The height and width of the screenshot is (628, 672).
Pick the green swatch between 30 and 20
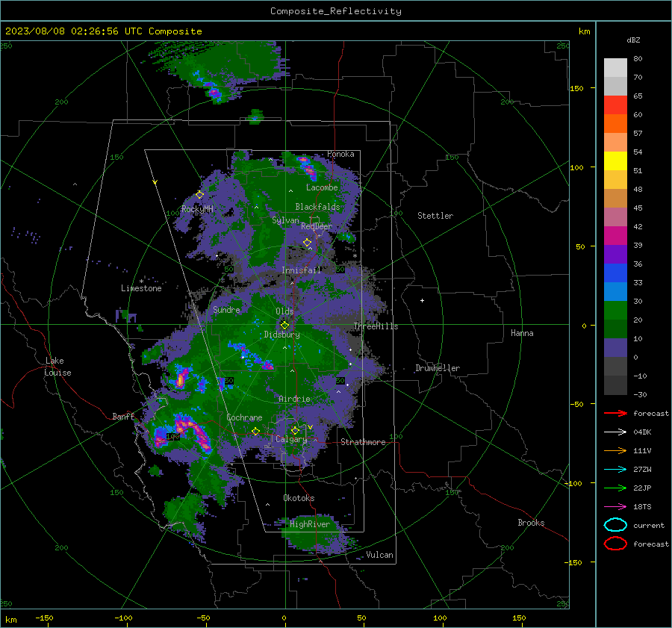pyautogui.click(x=615, y=311)
